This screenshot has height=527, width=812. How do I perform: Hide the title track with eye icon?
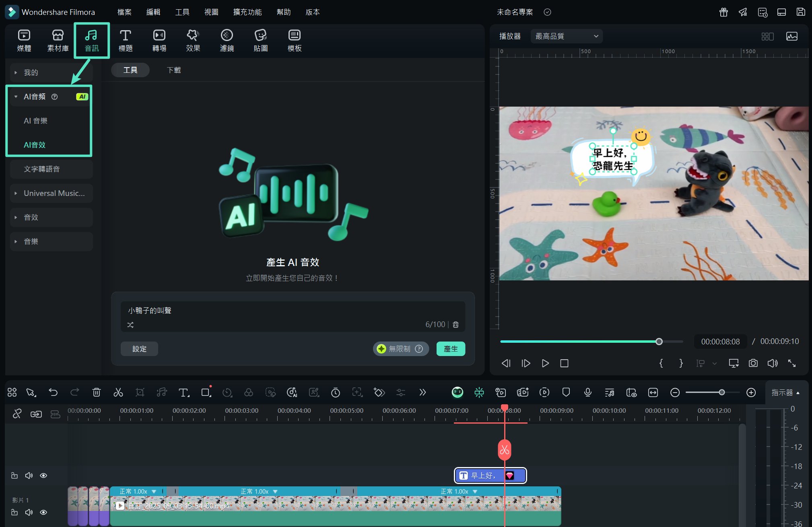point(43,476)
